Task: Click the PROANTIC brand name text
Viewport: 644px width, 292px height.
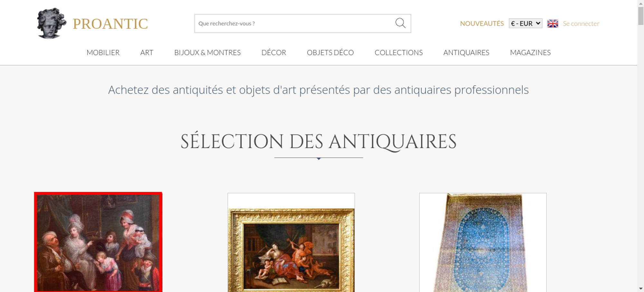Action: pyautogui.click(x=110, y=24)
